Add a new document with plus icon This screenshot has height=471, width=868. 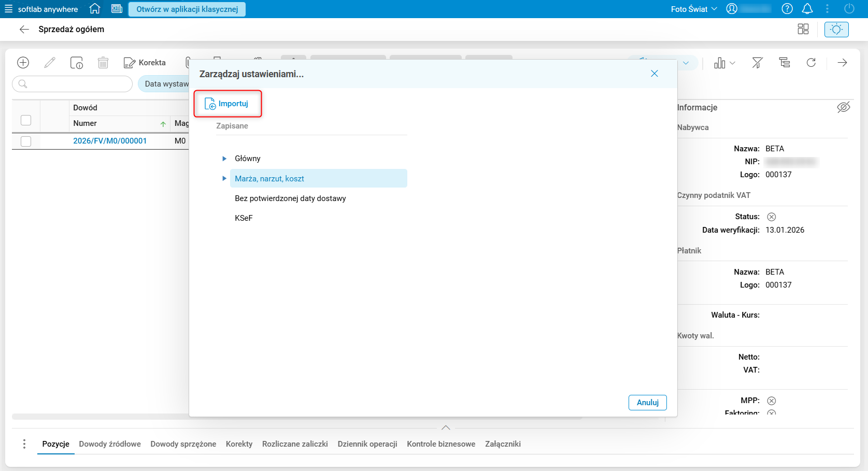point(23,63)
